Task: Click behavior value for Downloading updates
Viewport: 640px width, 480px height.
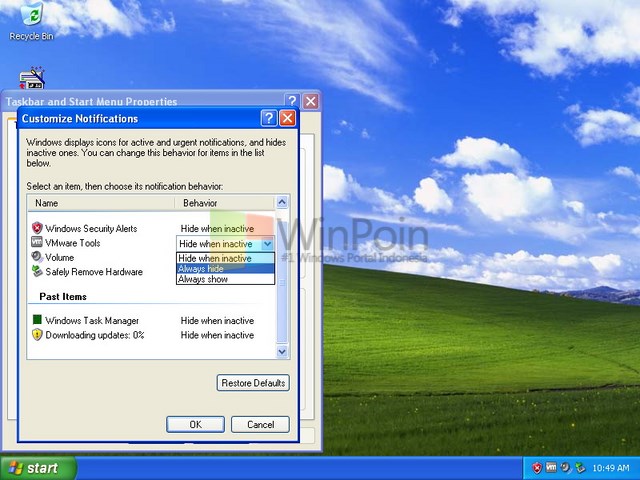Action: (217, 335)
